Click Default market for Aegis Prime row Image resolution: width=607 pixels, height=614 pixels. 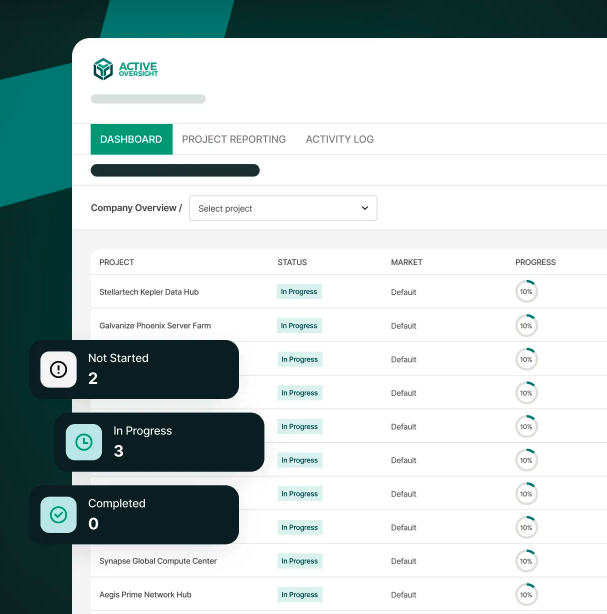coord(403,595)
